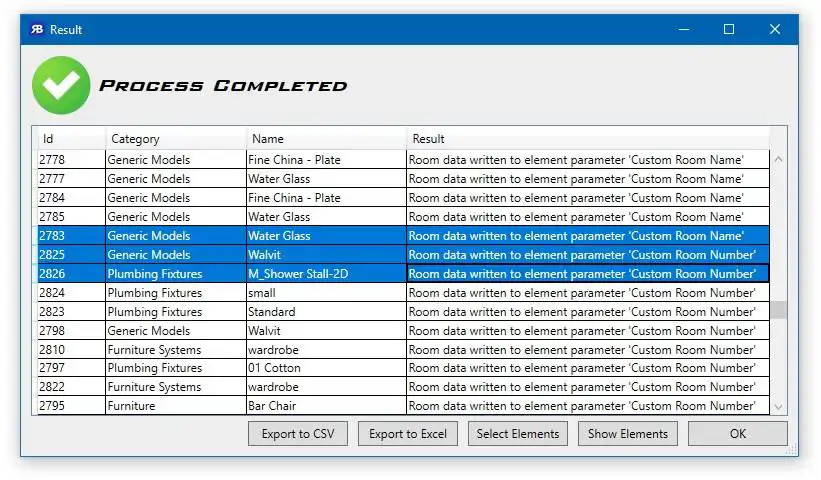821x480 pixels.
Task: Sort by the Name column header
Action: click(326, 139)
